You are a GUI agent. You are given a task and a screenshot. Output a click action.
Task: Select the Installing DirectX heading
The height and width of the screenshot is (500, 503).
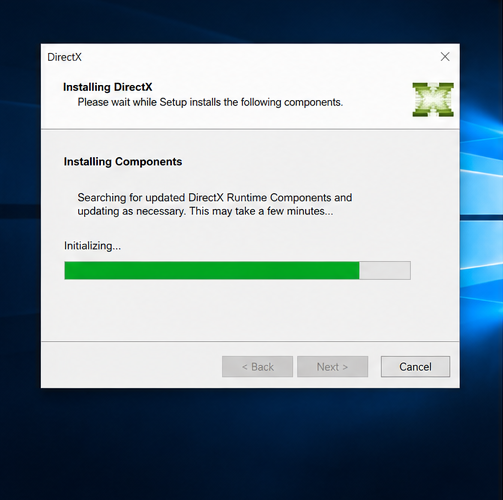click(107, 87)
